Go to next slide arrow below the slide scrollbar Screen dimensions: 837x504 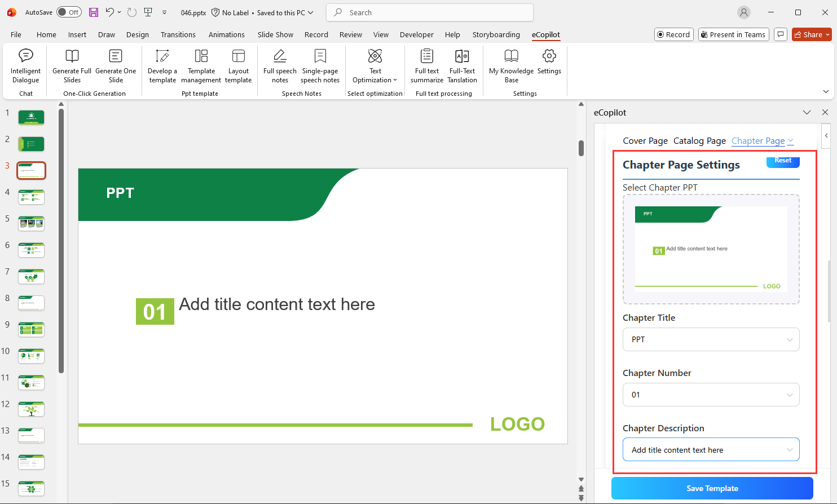click(x=581, y=498)
